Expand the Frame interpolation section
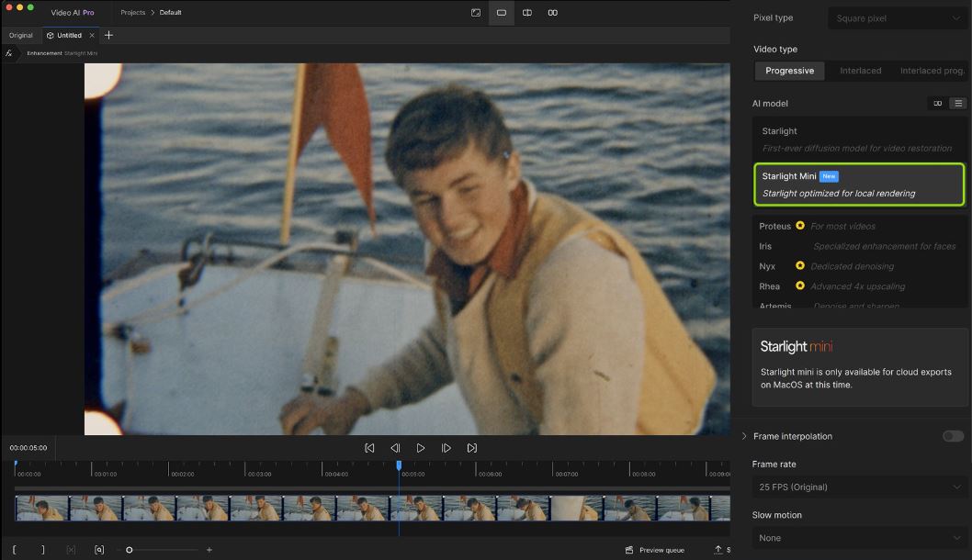Viewport: 972px width, 560px height. pos(744,436)
